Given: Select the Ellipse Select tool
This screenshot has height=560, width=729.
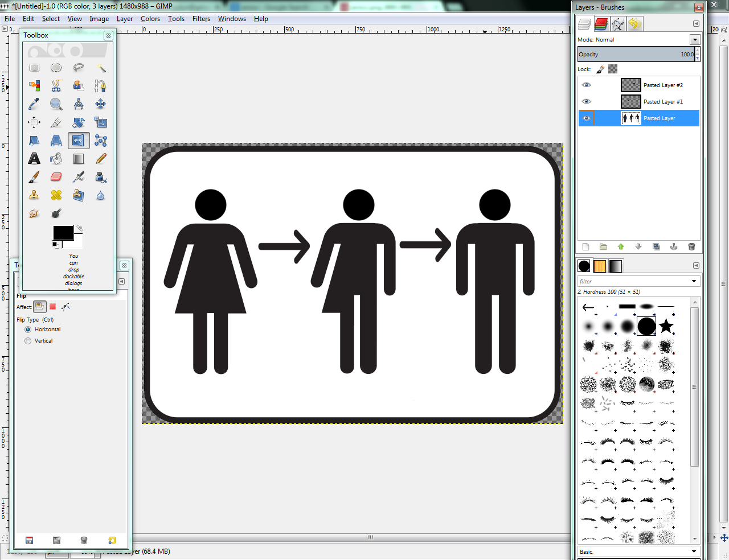Looking at the screenshot, I should (56, 68).
